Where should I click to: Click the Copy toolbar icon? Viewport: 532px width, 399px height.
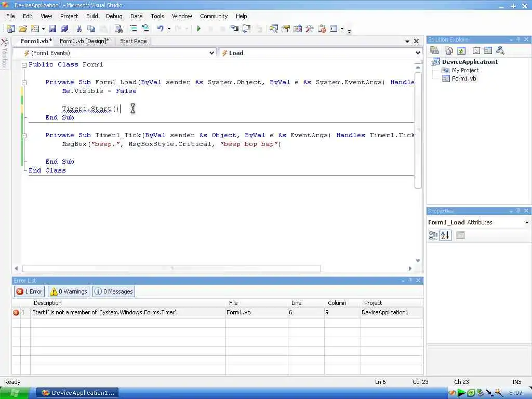(91, 29)
